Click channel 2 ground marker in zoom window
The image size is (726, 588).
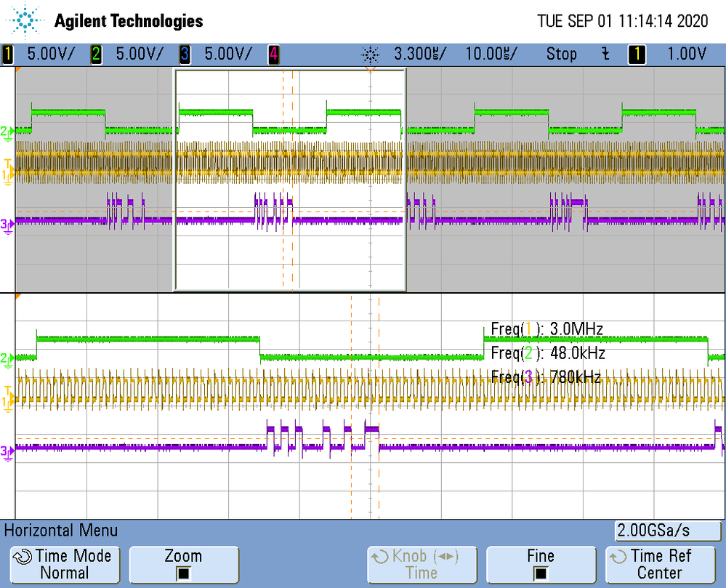[x=7, y=360]
